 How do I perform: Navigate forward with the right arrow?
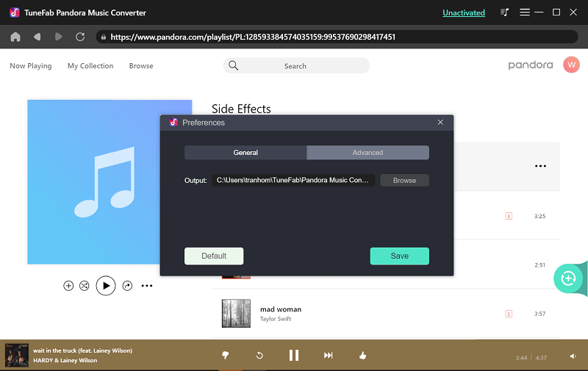coord(59,37)
